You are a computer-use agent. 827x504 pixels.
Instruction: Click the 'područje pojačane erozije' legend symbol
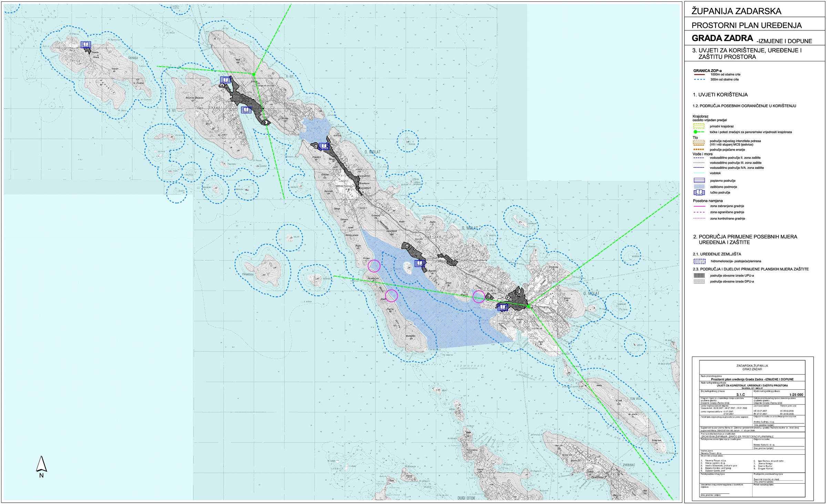click(x=699, y=150)
